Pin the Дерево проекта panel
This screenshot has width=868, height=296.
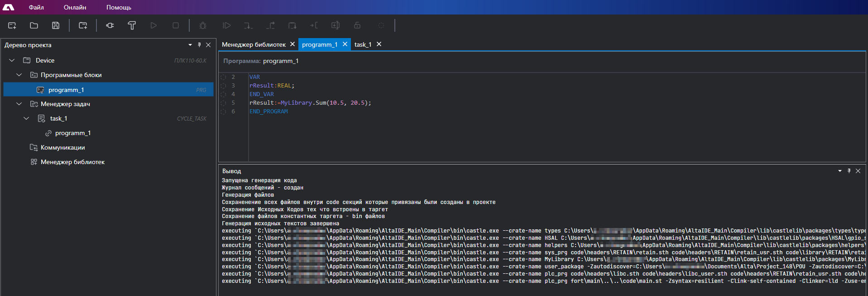(199, 45)
